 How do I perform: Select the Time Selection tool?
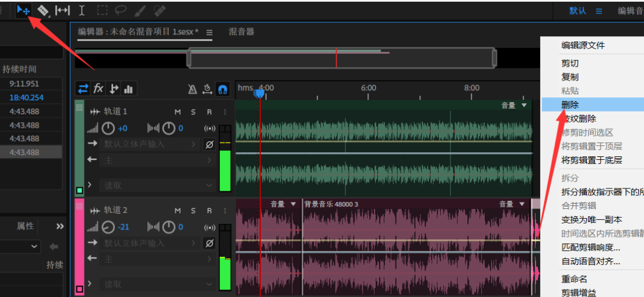(82, 10)
